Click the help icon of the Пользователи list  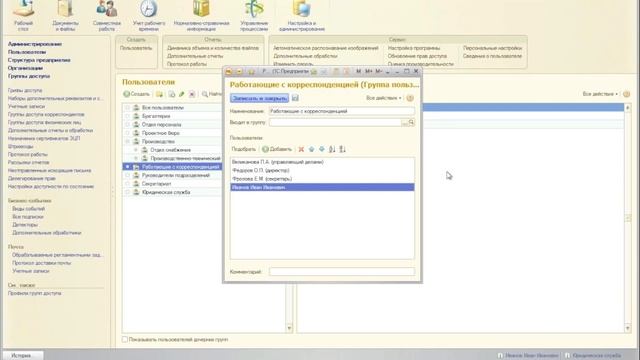point(627,94)
